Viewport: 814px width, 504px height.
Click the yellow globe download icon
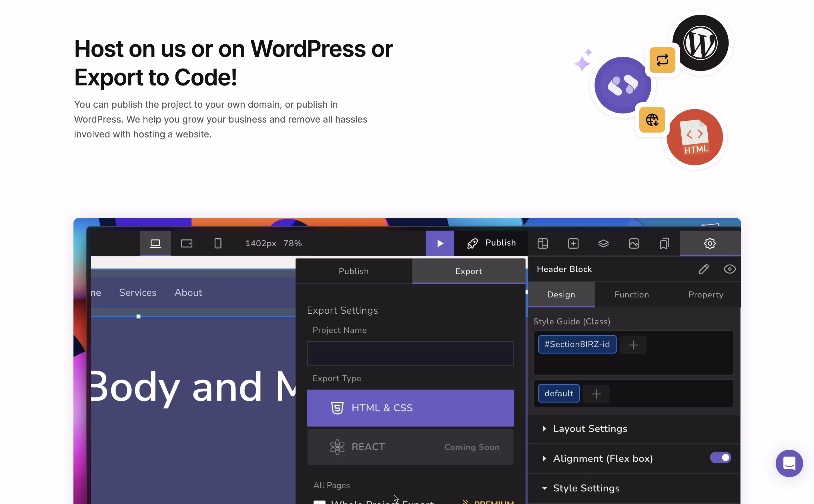point(652,120)
